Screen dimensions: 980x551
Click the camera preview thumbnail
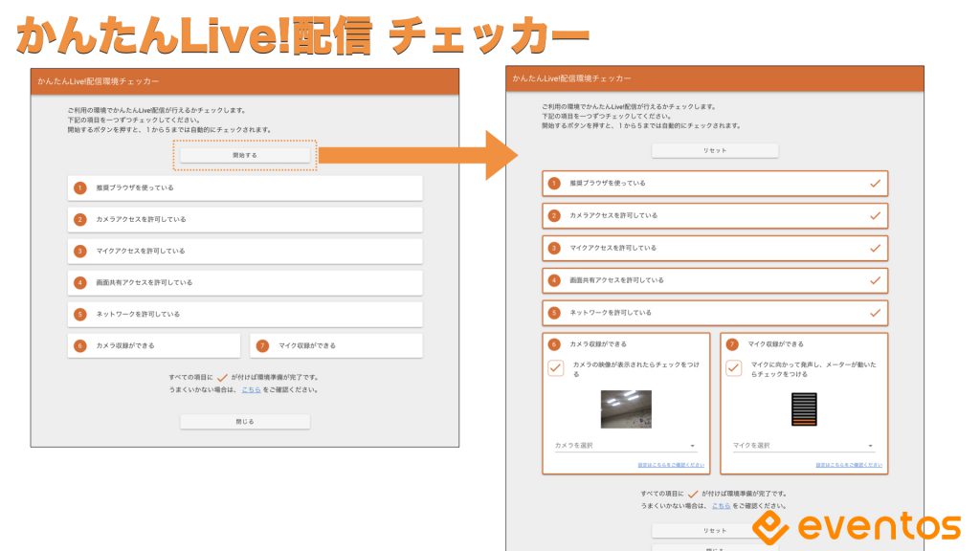tap(626, 409)
